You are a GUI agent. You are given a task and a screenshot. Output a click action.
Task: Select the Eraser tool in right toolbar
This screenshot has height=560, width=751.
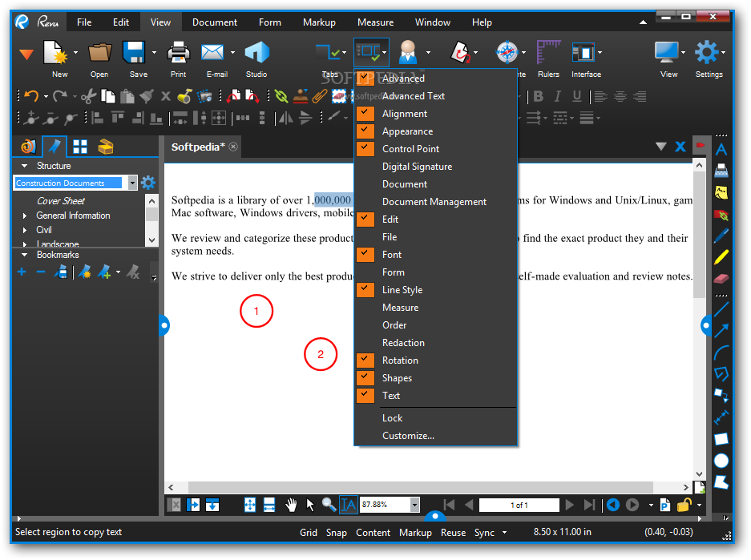tap(721, 279)
